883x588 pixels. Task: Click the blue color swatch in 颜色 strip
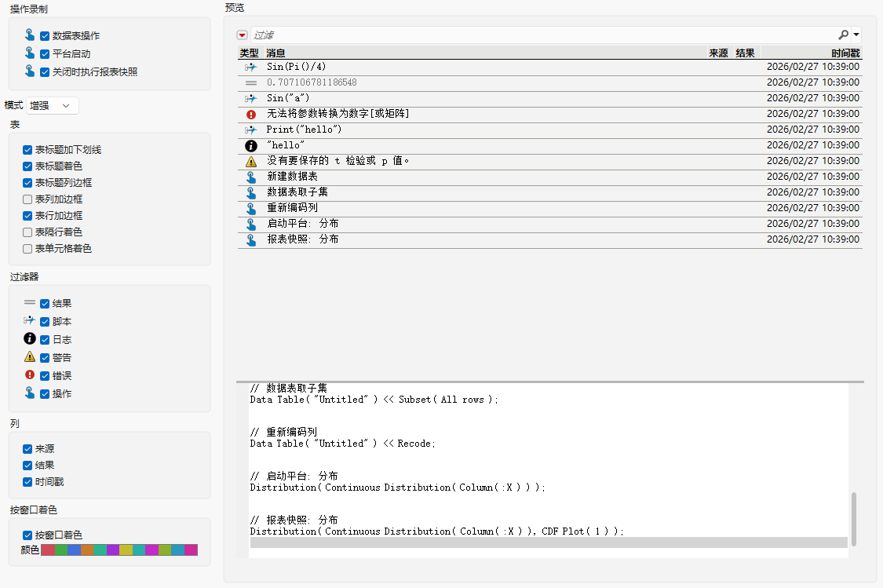click(x=75, y=550)
